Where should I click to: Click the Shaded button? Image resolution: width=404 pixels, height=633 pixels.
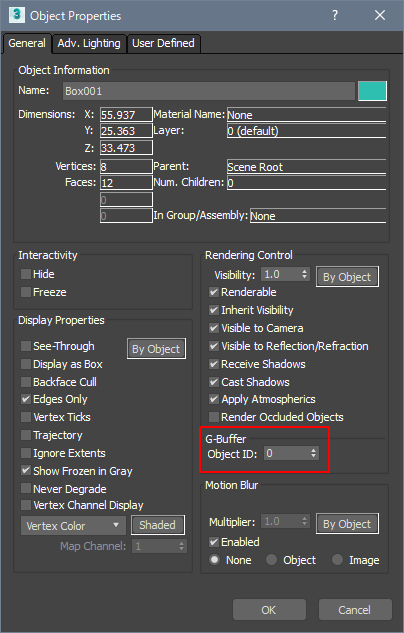[x=158, y=525]
